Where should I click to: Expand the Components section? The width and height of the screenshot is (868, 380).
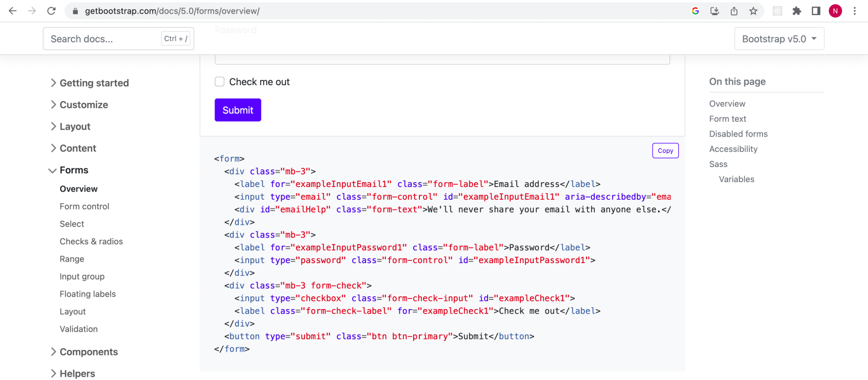[x=88, y=352]
